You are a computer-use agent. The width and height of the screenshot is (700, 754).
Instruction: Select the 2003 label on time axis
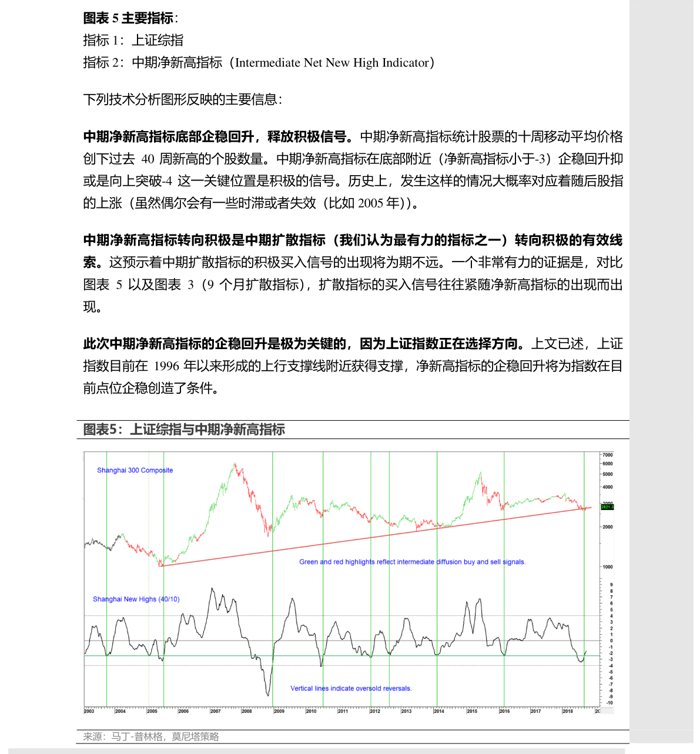tap(89, 711)
